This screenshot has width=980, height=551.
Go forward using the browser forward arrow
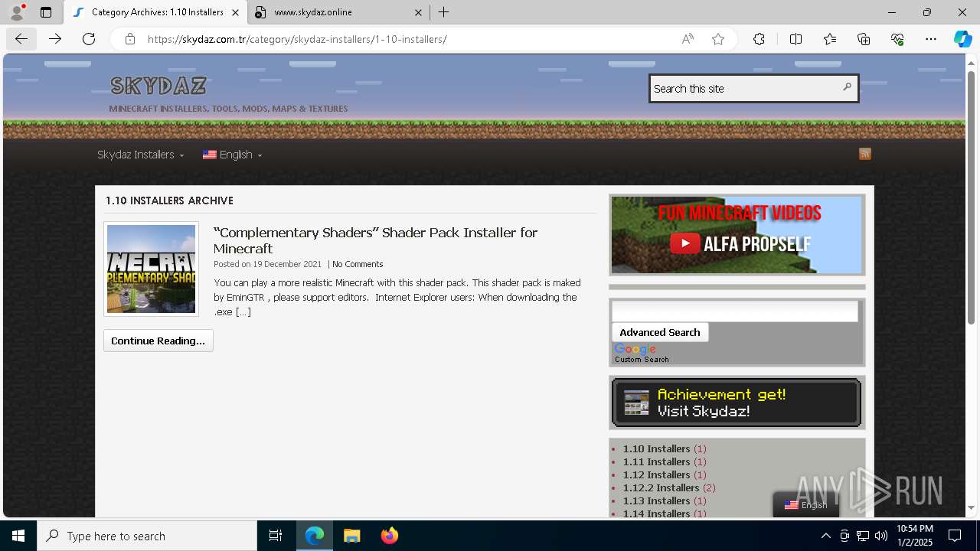click(x=55, y=39)
